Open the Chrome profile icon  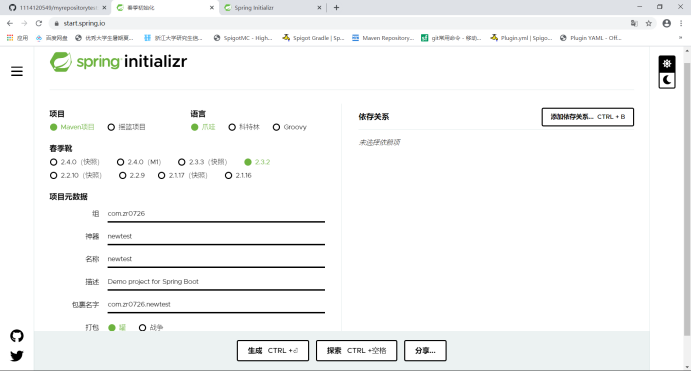[666, 23]
